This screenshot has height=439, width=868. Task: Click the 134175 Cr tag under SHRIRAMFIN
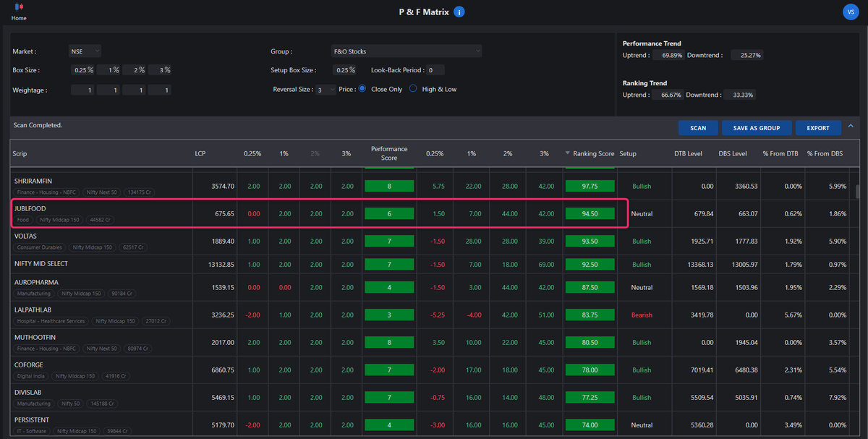[137, 192]
